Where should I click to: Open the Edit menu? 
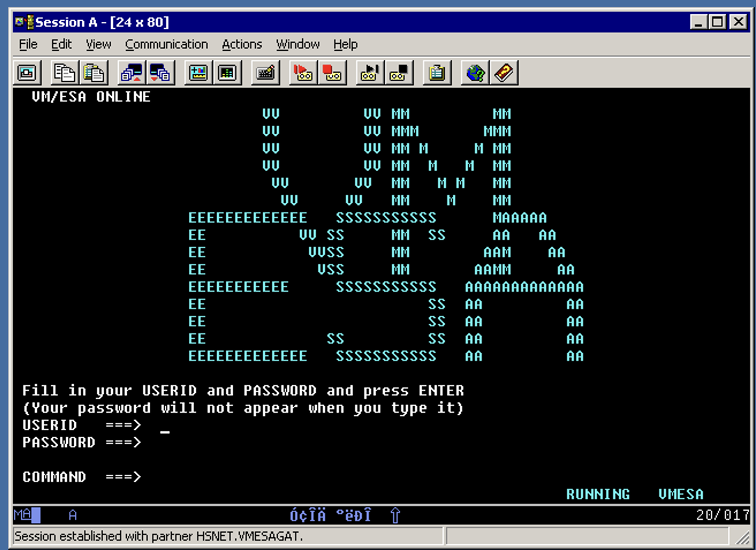pyautogui.click(x=61, y=44)
